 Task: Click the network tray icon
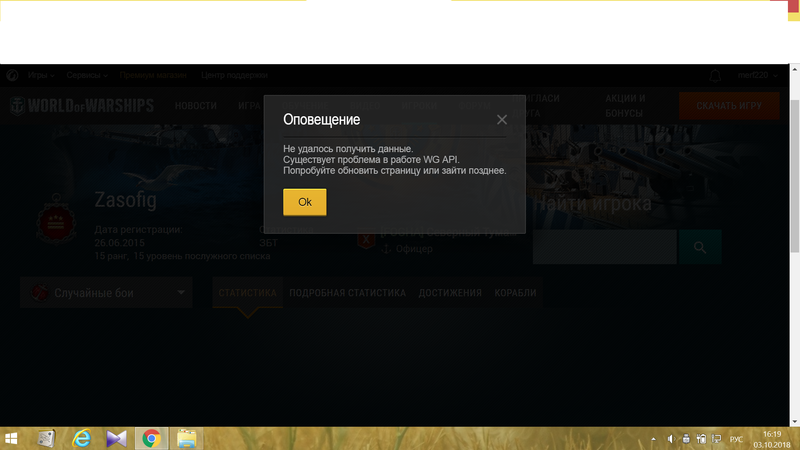(x=716, y=439)
